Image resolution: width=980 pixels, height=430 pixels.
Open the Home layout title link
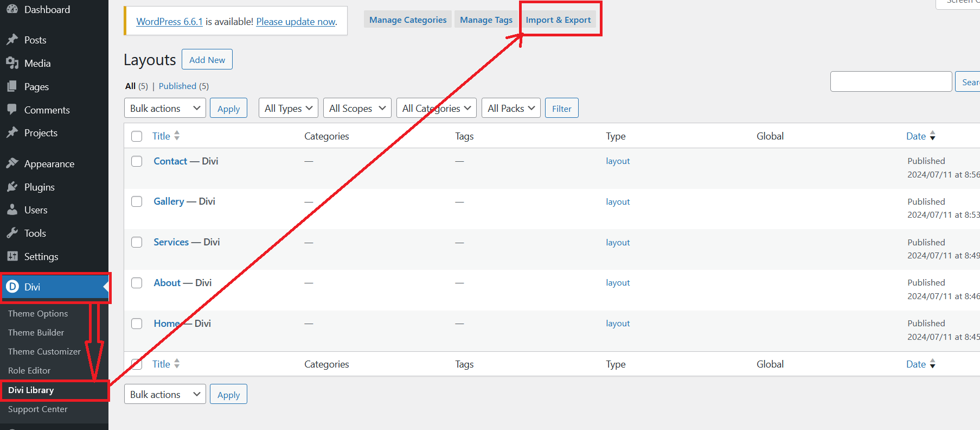pyautogui.click(x=166, y=323)
